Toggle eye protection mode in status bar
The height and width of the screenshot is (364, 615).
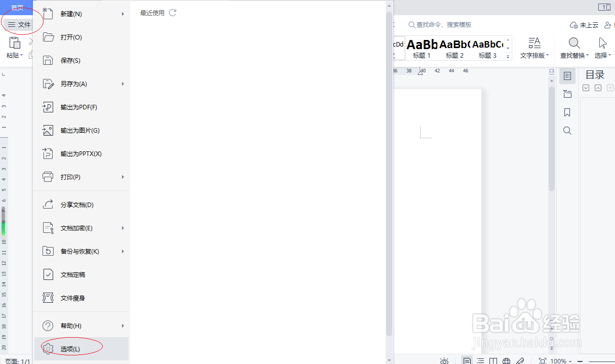(444, 360)
